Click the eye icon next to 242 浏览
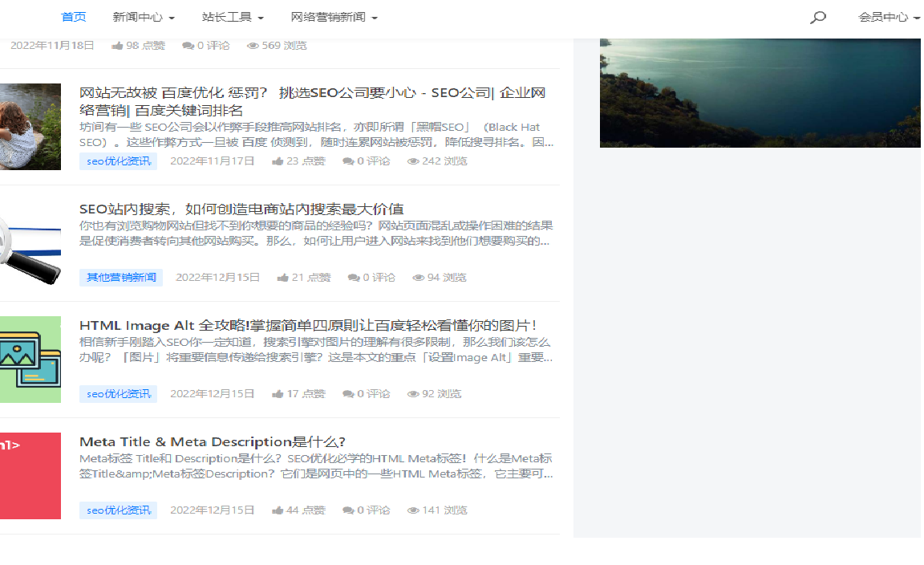 [x=415, y=161]
